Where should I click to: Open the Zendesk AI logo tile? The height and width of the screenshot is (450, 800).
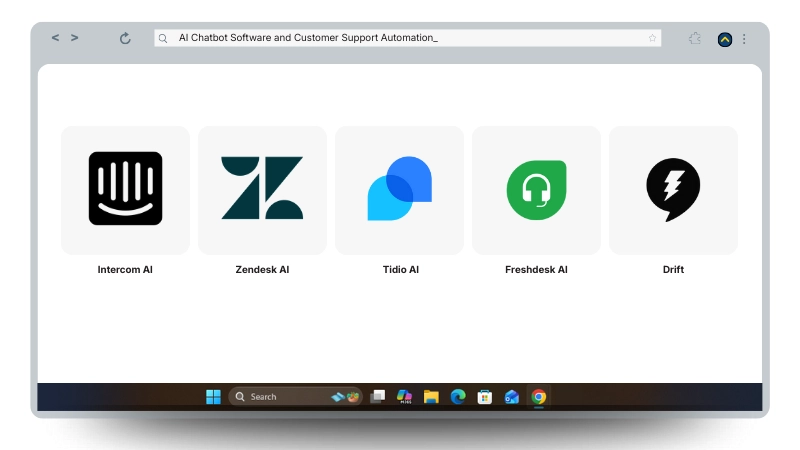[262, 190]
